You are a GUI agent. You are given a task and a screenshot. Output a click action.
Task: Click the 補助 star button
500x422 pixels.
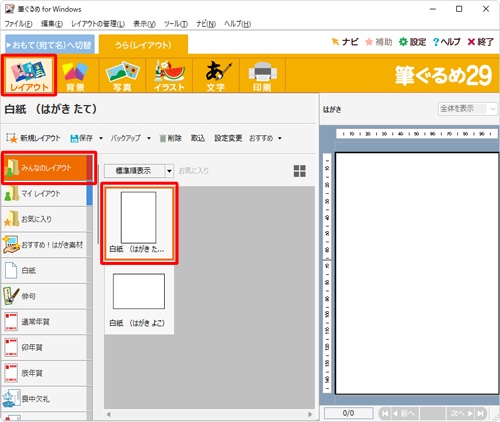[379, 42]
